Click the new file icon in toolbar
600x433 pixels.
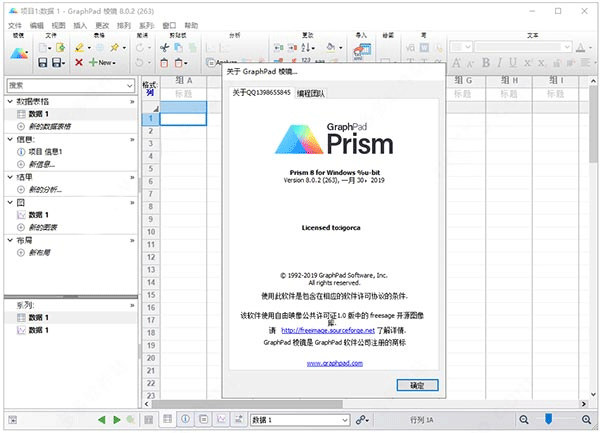click(x=43, y=48)
